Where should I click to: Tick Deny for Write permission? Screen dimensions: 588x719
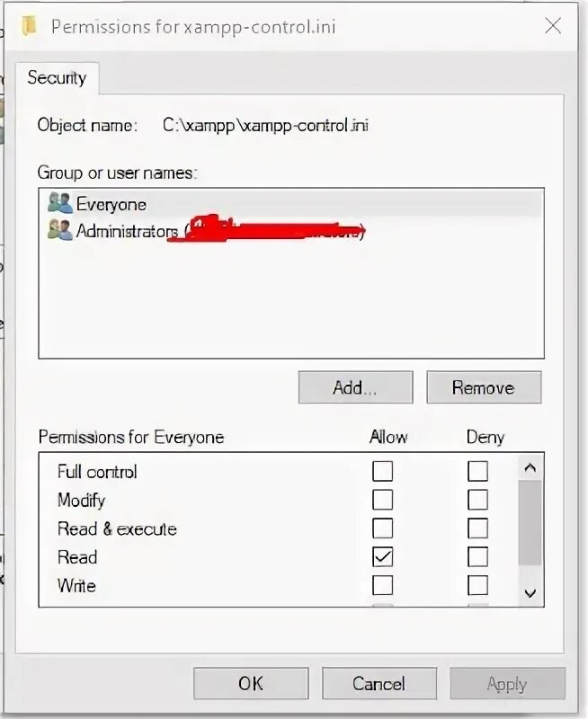click(478, 586)
